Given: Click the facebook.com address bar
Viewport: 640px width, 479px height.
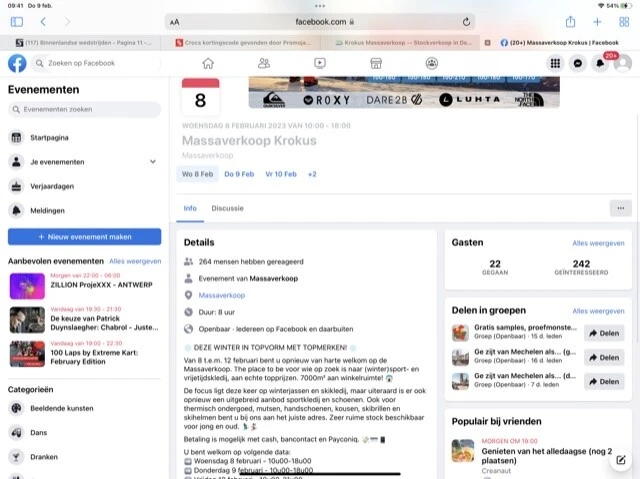Looking at the screenshot, I should (320, 22).
